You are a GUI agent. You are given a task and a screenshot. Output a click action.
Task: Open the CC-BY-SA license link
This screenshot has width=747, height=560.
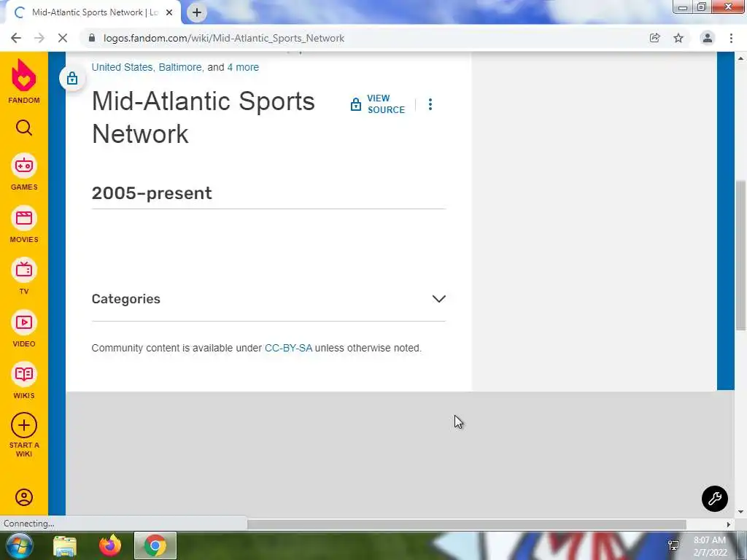pos(288,348)
